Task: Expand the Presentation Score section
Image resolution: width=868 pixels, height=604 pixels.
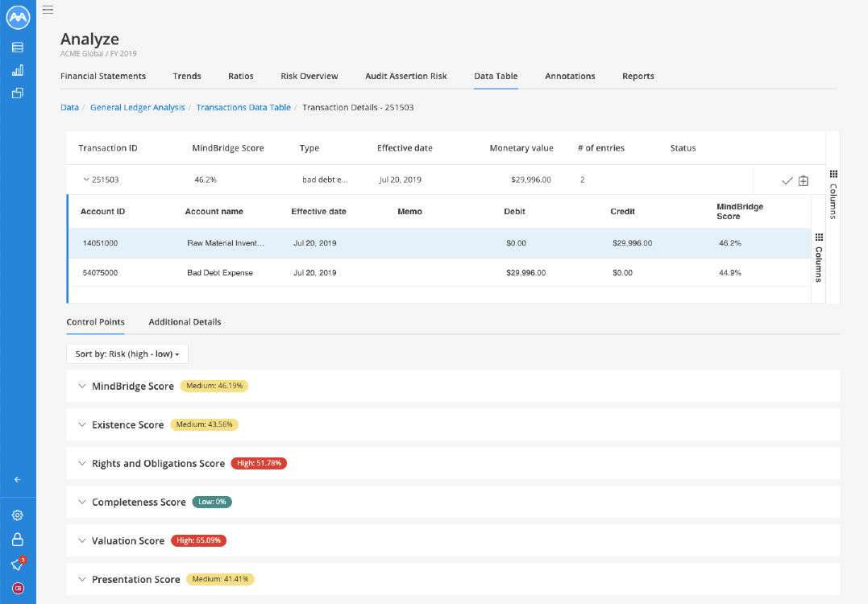Action: coord(82,580)
